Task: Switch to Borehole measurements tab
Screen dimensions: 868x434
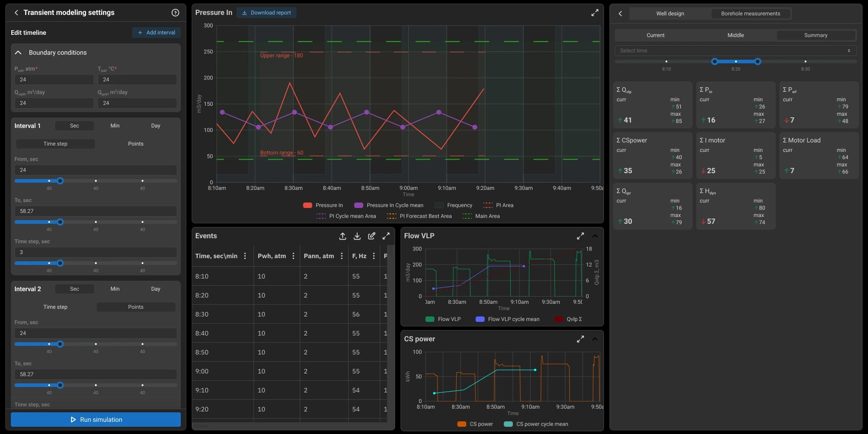Action: pos(750,14)
